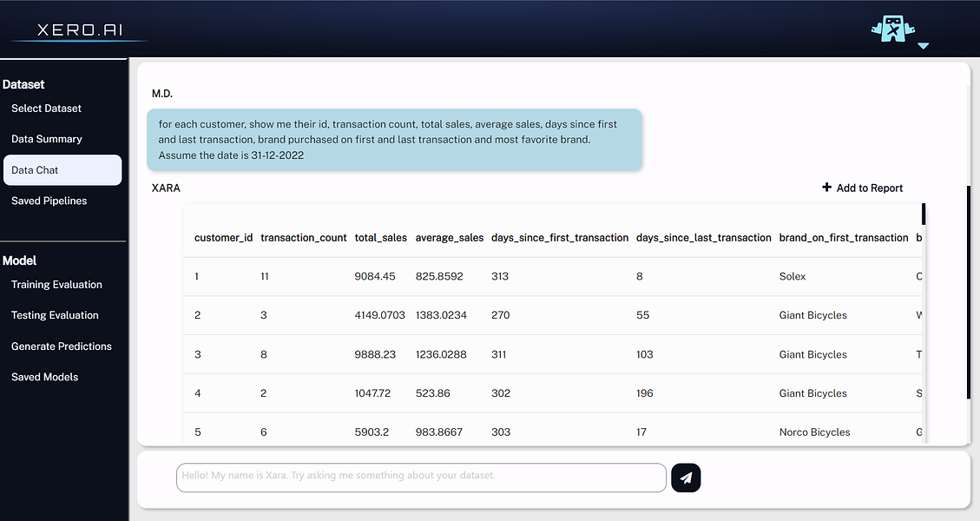Click the transaction_count column header
The height and width of the screenshot is (521, 980).
(303, 237)
